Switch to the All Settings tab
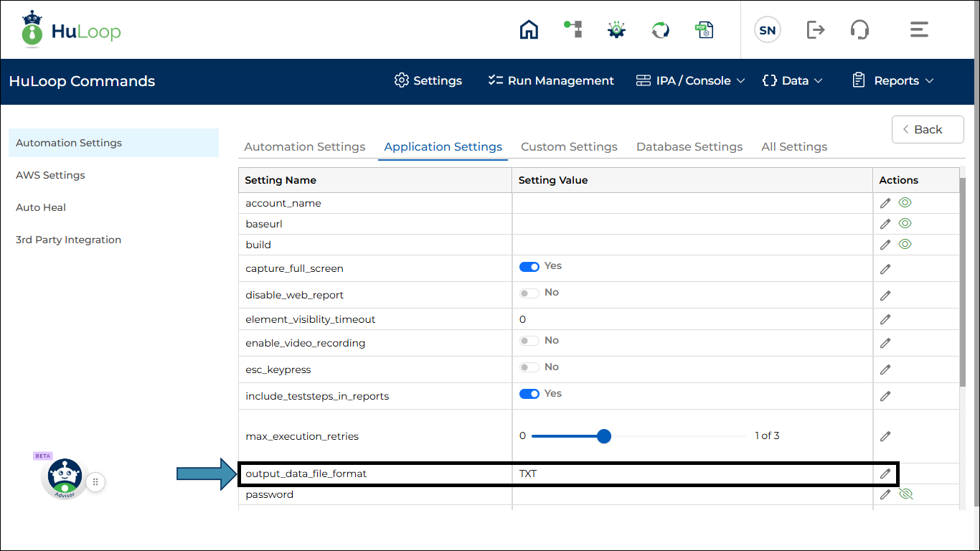The image size is (980, 551). (x=794, y=146)
